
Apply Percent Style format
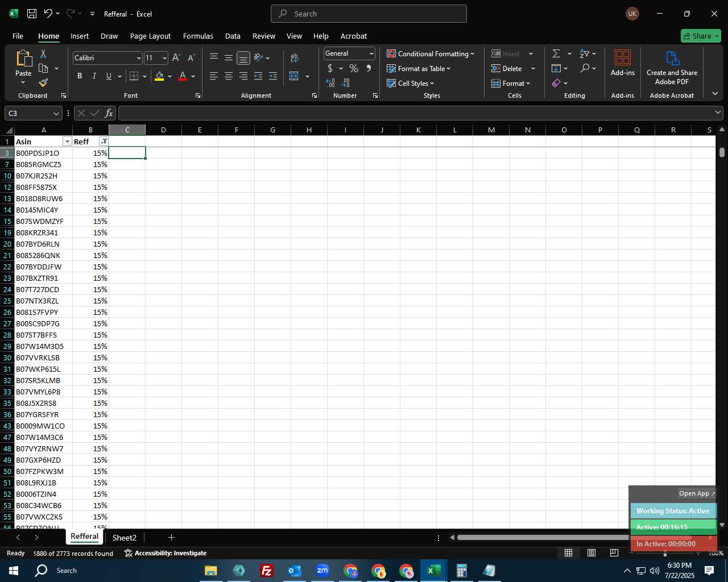pos(354,68)
